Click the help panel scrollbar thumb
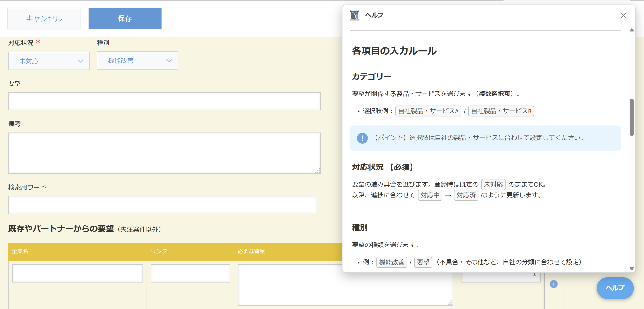Screen dimensions: 644x309 [632, 117]
